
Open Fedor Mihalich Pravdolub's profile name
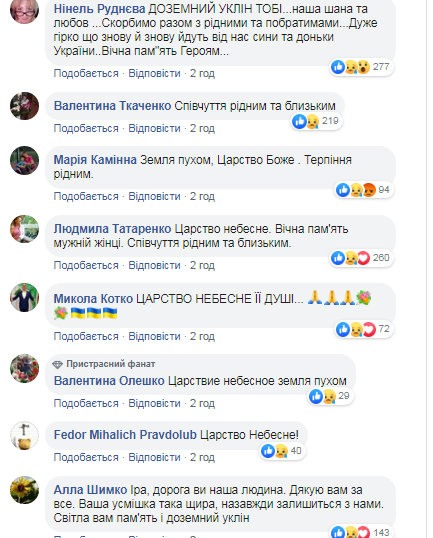coord(125,435)
